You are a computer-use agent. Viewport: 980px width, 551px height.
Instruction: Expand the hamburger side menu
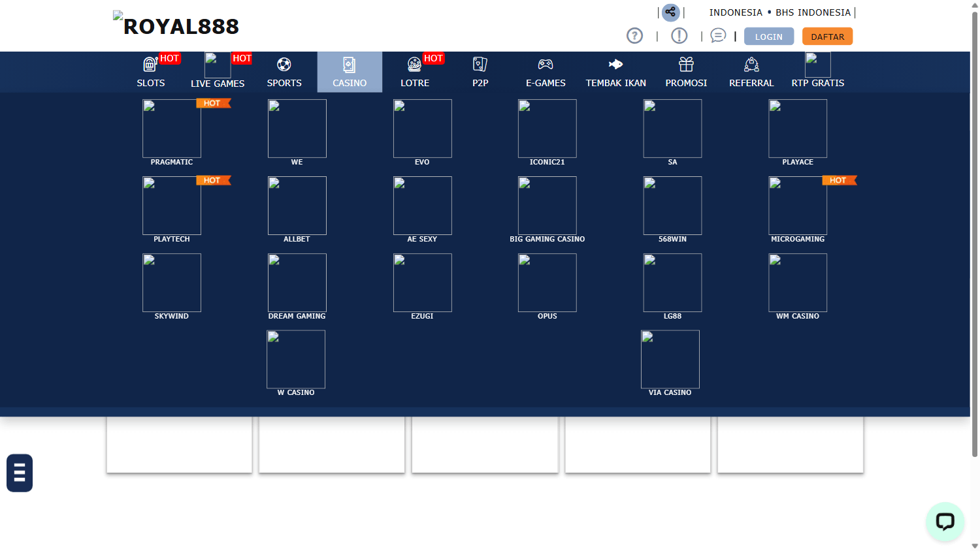(x=19, y=473)
